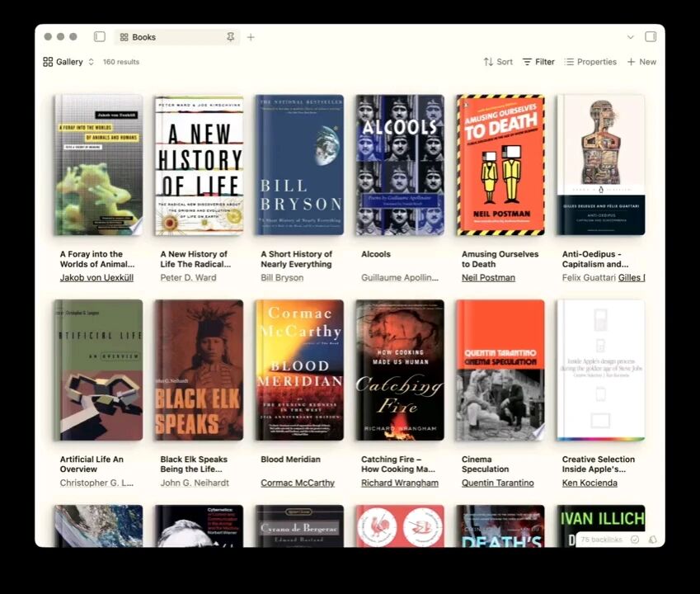The height and width of the screenshot is (594, 700).
Task: Open A New History of Life cover
Action: pyautogui.click(x=199, y=165)
